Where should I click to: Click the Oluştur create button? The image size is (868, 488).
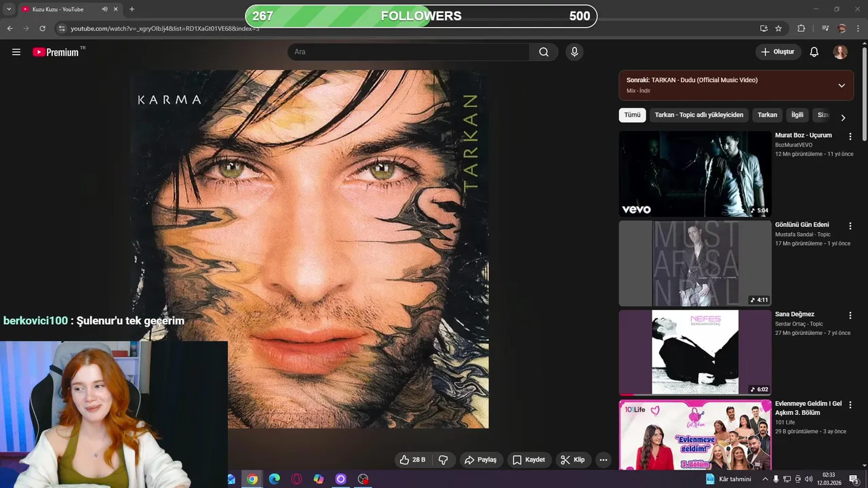778,52
